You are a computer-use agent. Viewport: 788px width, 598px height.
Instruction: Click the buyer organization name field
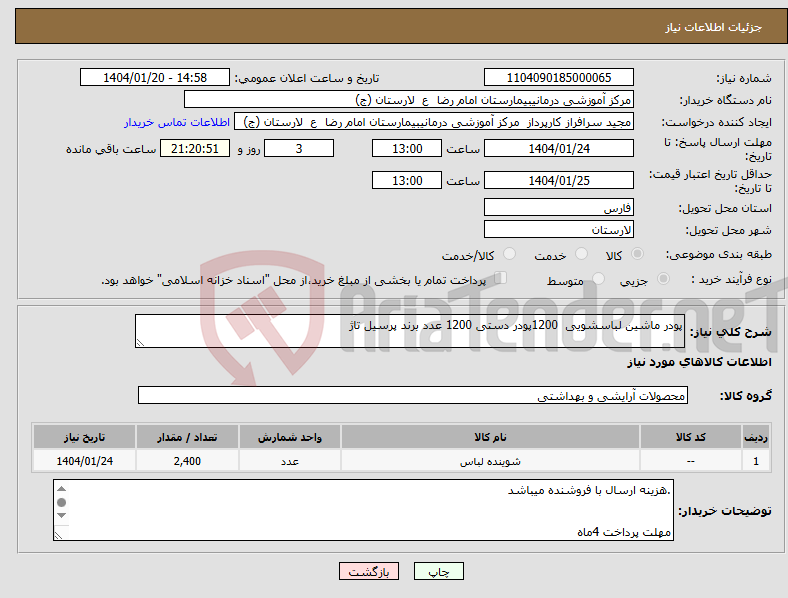[x=409, y=99]
